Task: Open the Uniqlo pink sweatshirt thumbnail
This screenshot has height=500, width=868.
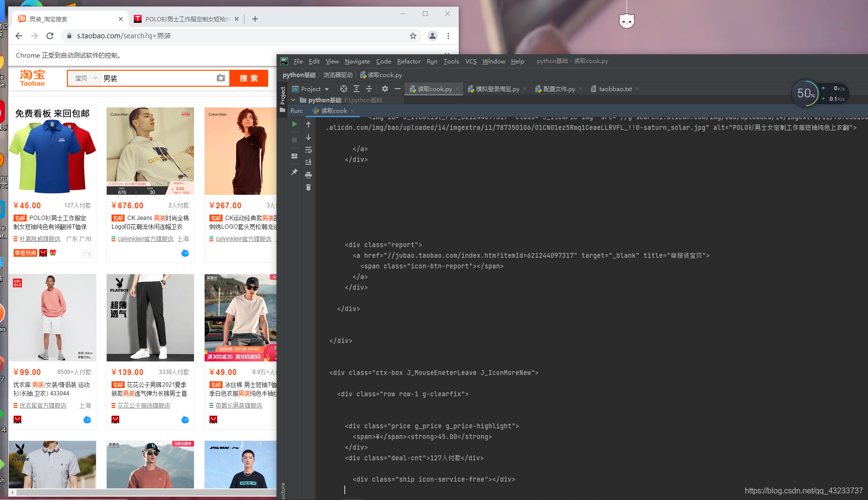Action: (x=52, y=318)
